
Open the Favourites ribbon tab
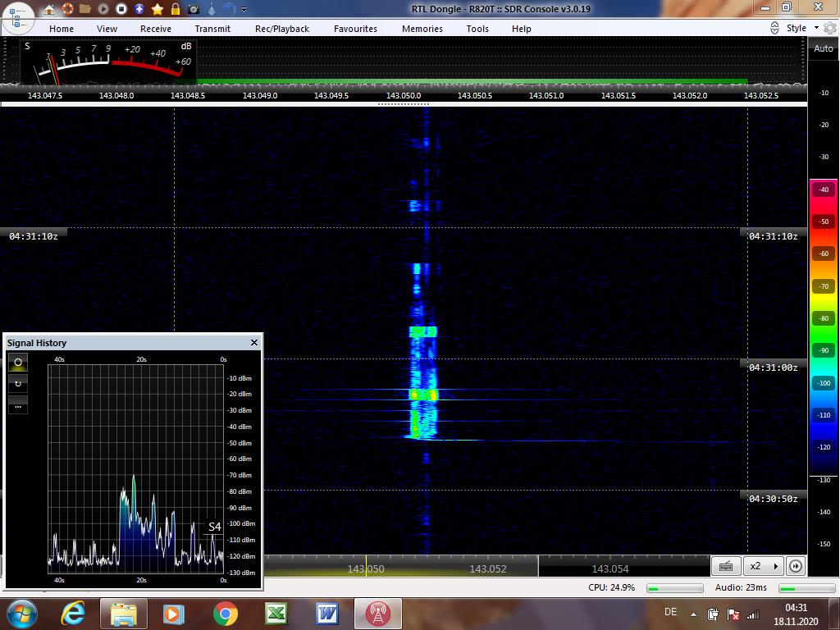(356, 29)
